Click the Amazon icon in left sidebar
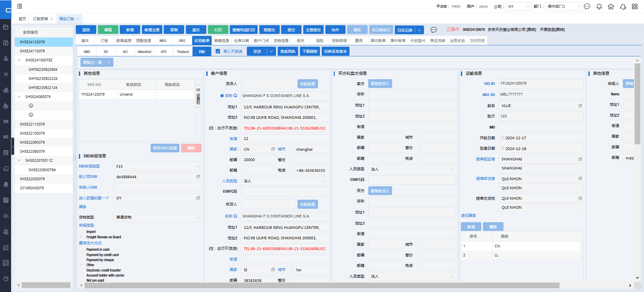The width and height of the screenshot is (644, 292). click(x=6, y=184)
